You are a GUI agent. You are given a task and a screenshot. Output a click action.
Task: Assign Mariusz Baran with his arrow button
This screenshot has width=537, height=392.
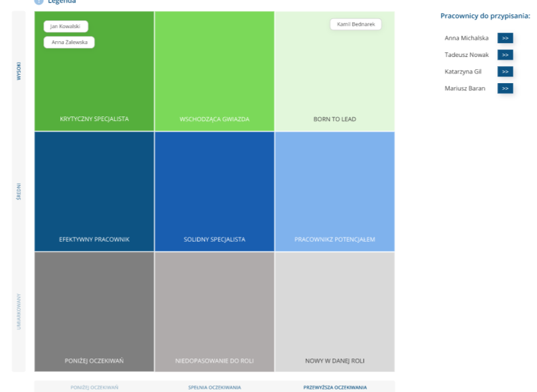click(x=505, y=88)
